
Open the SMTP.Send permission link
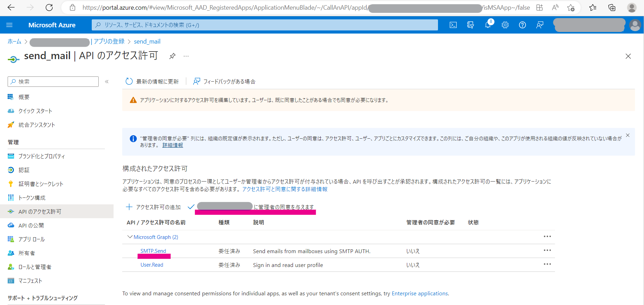pos(153,251)
